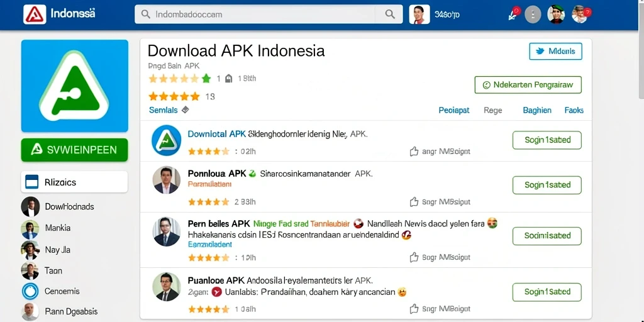Like the Ponnloua APK entry thumbs-up
This screenshot has width=644, height=322.
pyautogui.click(x=414, y=202)
